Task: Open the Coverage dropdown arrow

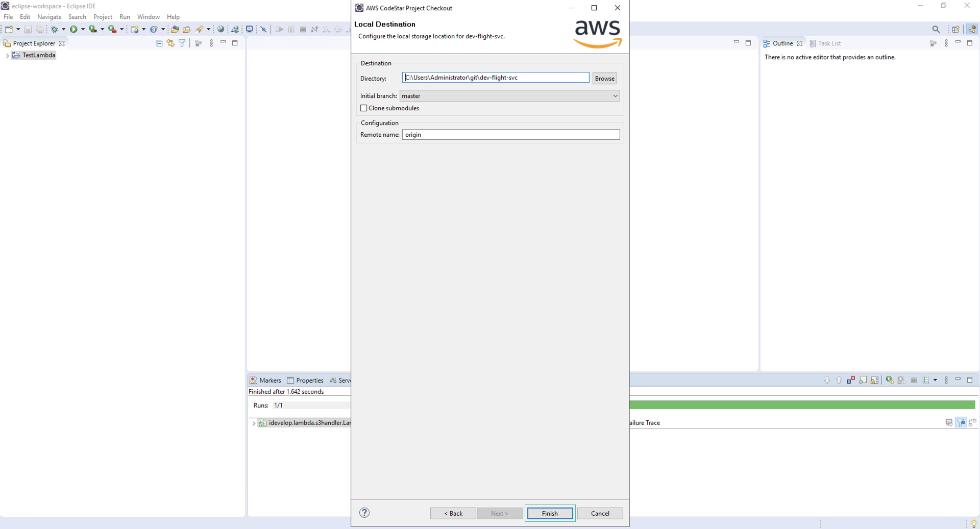Action: pyautogui.click(x=102, y=29)
